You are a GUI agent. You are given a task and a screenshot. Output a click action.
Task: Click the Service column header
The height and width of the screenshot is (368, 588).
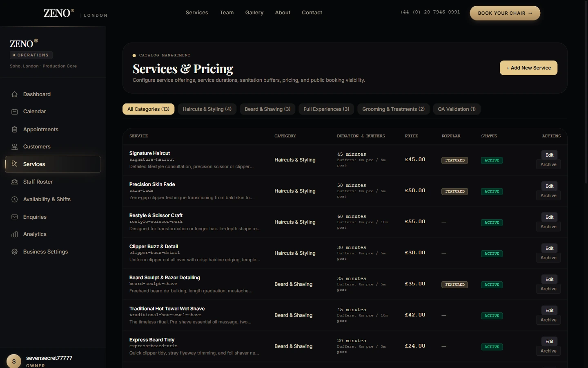tap(139, 136)
